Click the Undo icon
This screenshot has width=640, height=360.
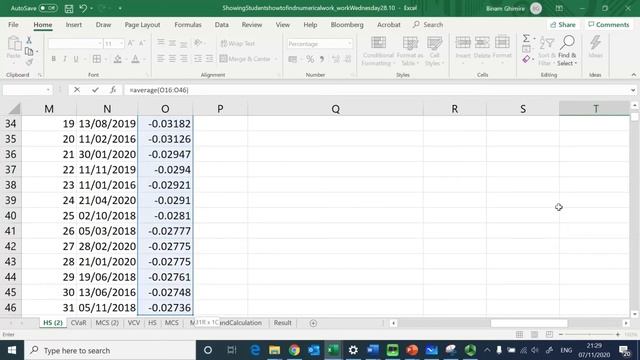pyautogui.click(x=83, y=8)
